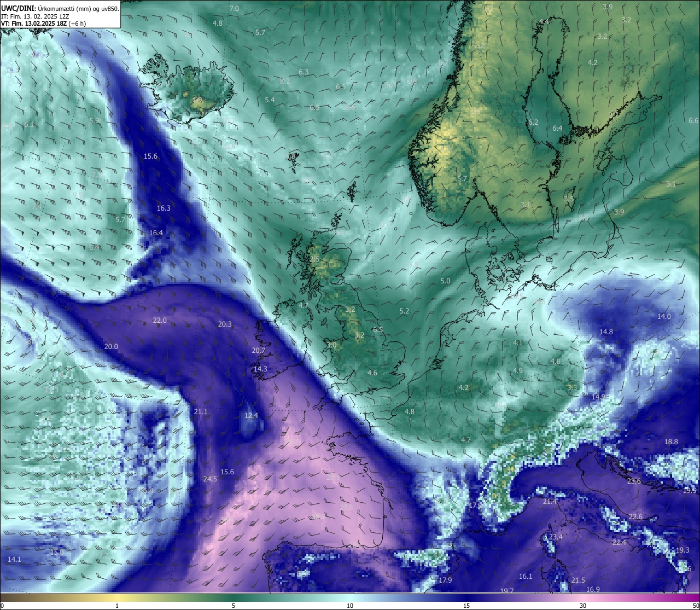Click the 21.1 value label
Screen dimensions: 700x610
tap(201, 411)
